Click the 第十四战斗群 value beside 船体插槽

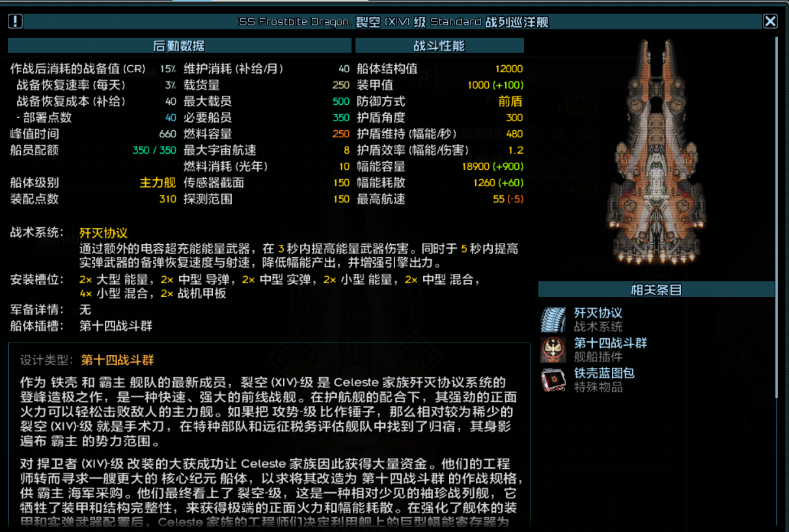point(116,326)
